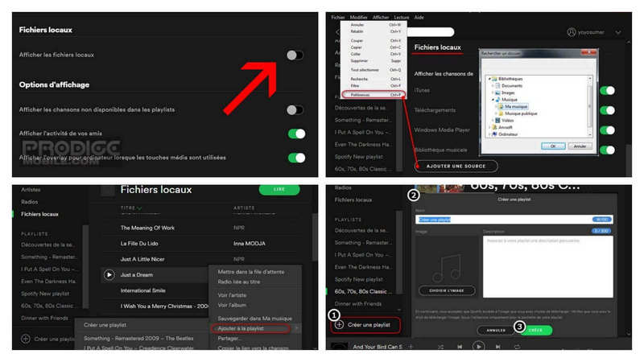Toggle the repeat icon in player bar
The width and height of the screenshot is (644, 362).
pos(517,347)
